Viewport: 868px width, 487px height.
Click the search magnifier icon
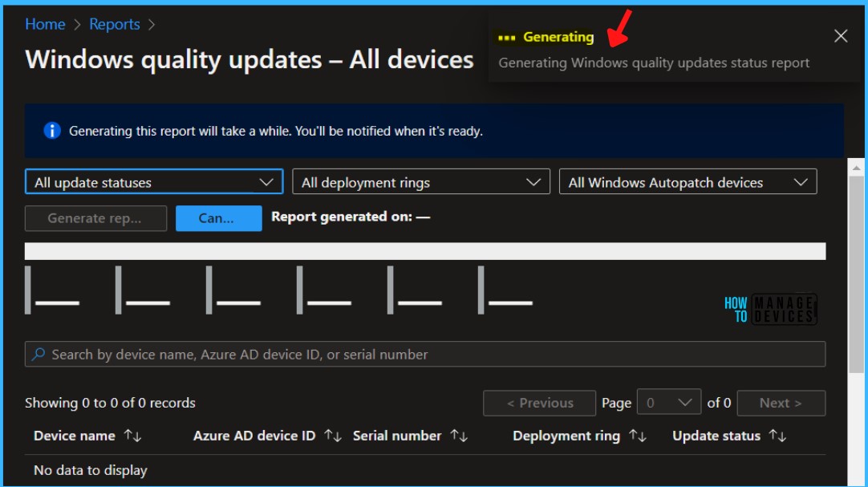39,354
